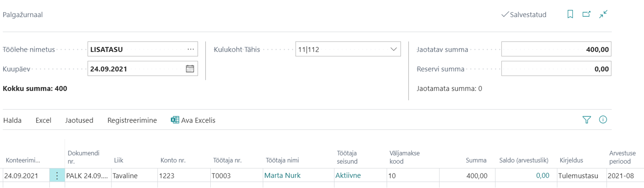Open the calendar picker for Kuupäev
Viewport: 644px width, 188px height.
coord(190,69)
